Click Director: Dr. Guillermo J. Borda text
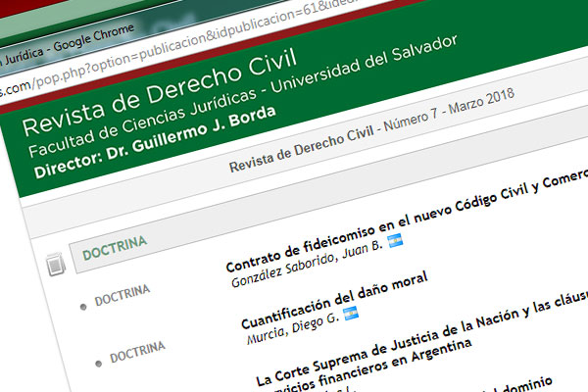This screenshot has width=588, height=392. (x=155, y=142)
